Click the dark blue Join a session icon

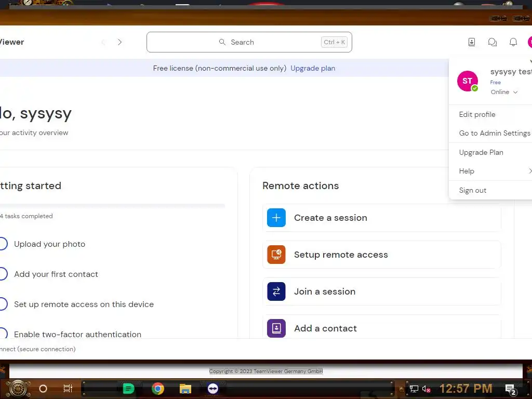point(276,291)
